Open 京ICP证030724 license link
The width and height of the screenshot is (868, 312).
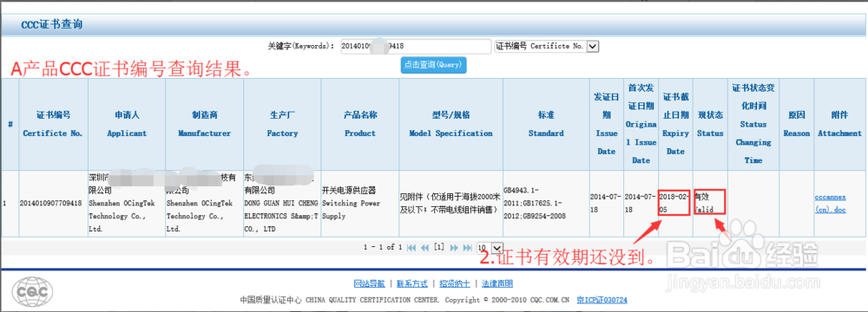[602, 300]
